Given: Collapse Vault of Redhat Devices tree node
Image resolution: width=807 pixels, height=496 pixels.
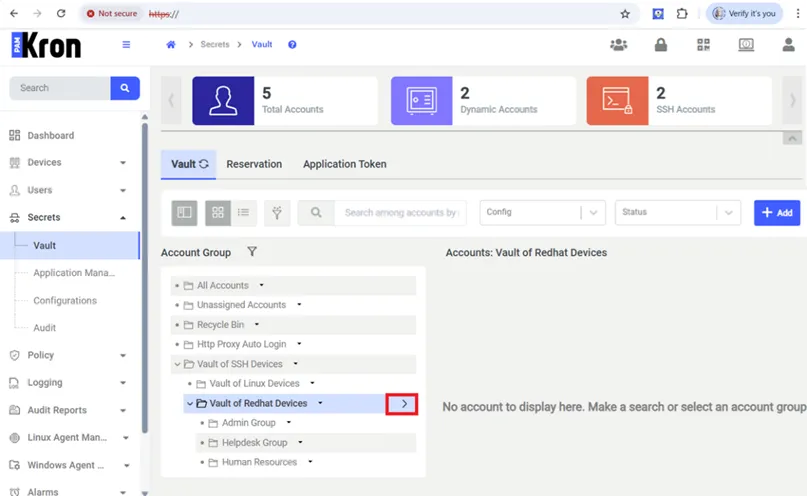Looking at the screenshot, I should [190, 403].
